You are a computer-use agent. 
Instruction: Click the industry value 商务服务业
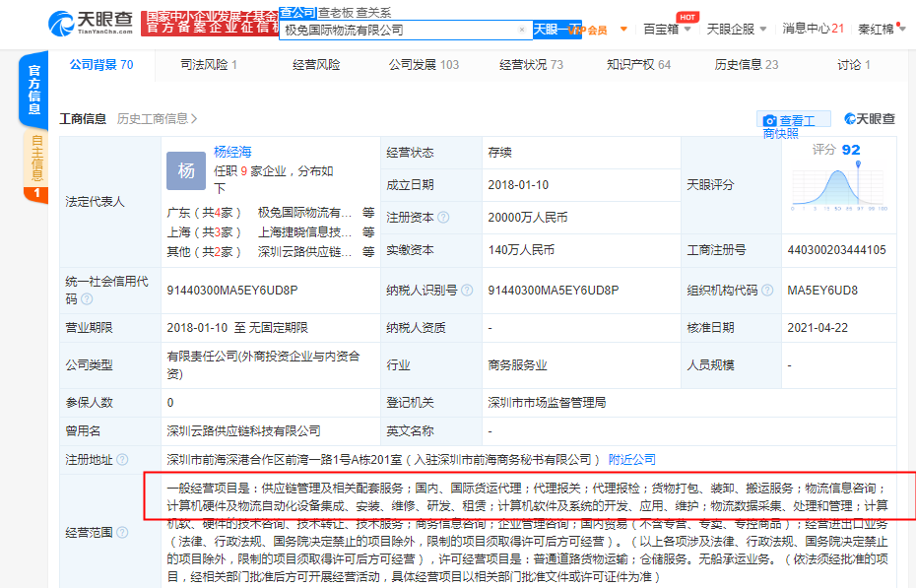tap(517, 365)
